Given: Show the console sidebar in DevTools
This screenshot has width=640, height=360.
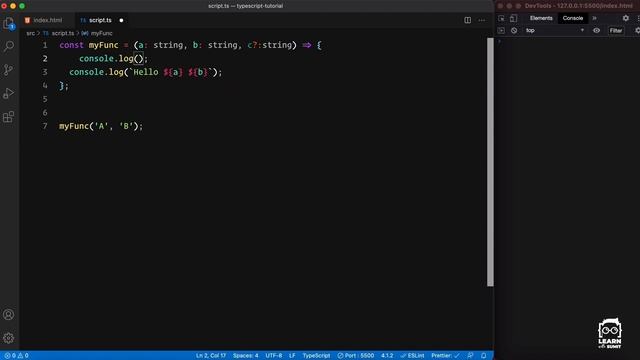Looking at the screenshot, I should tap(501, 31).
